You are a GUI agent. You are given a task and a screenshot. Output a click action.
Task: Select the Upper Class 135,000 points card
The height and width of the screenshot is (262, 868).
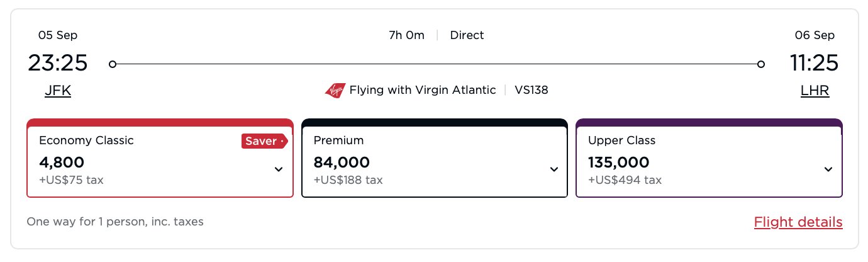tap(709, 158)
